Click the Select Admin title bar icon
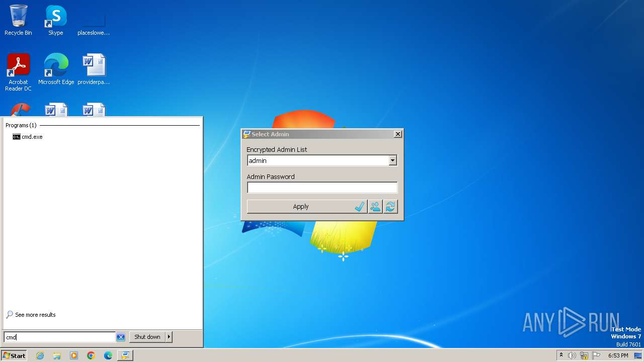644x362 pixels. (247, 134)
